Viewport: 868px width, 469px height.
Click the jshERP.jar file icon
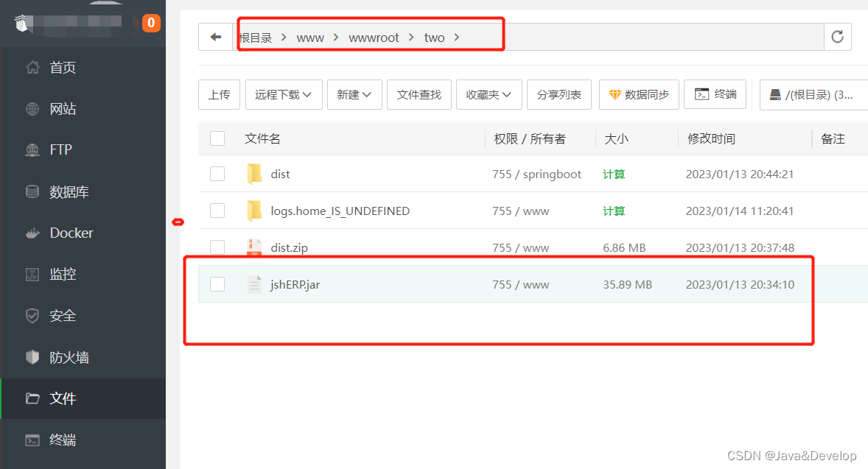(x=254, y=284)
